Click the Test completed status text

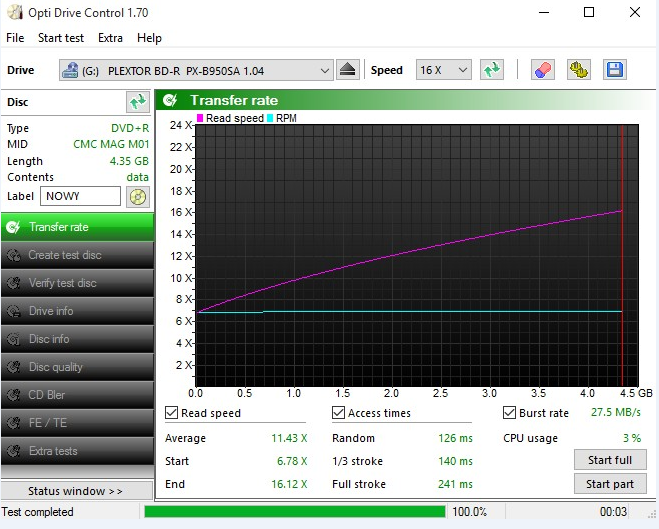37,512
